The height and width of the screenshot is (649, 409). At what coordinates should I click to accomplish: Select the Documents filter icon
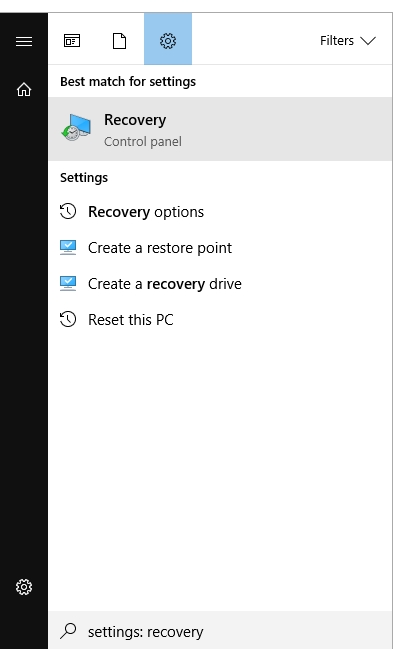[x=120, y=41]
